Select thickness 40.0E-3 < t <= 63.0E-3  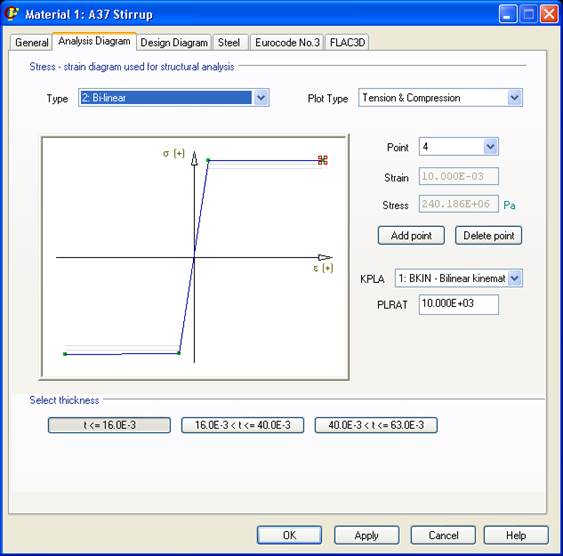point(376,425)
